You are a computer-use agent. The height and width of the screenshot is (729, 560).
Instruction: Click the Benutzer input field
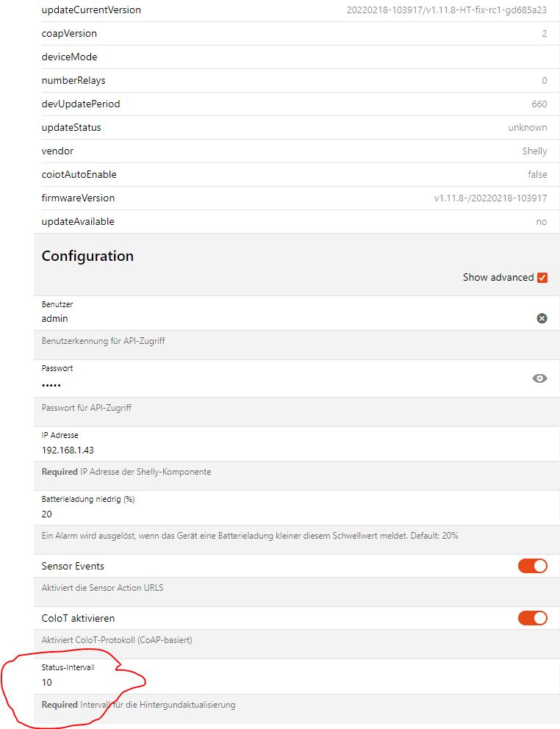279,319
